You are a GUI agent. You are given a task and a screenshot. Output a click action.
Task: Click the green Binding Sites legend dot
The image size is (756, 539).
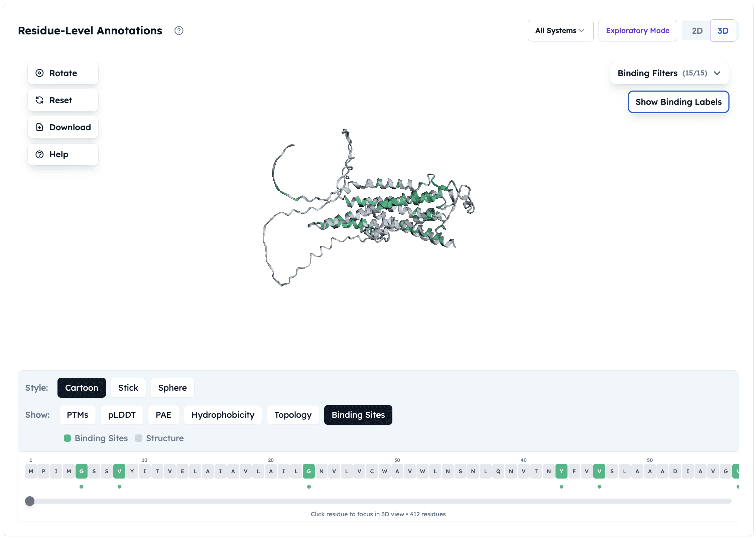click(68, 438)
